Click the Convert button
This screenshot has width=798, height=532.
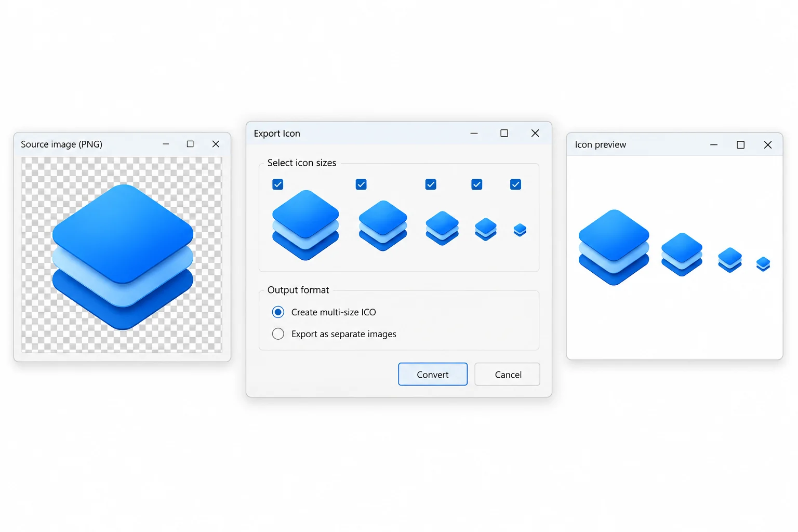click(433, 375)
